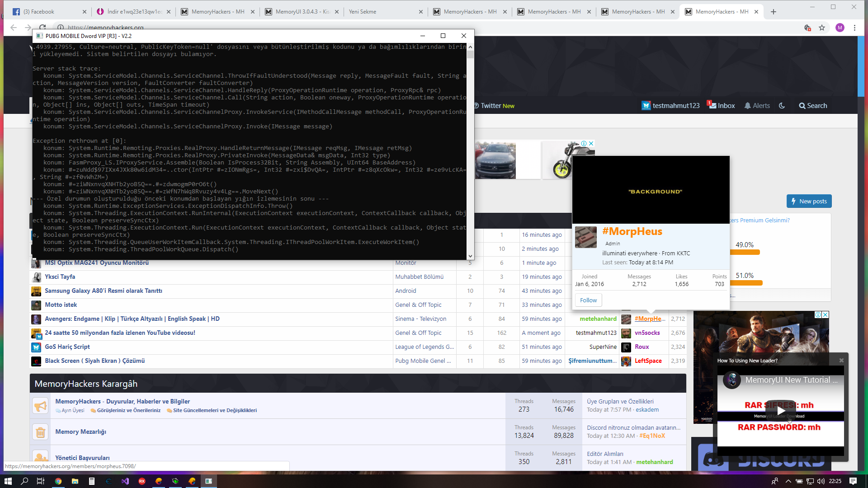Open #MorpHeus profile name in popup
This screenshot has height=488, width=868.
[632, 231]
